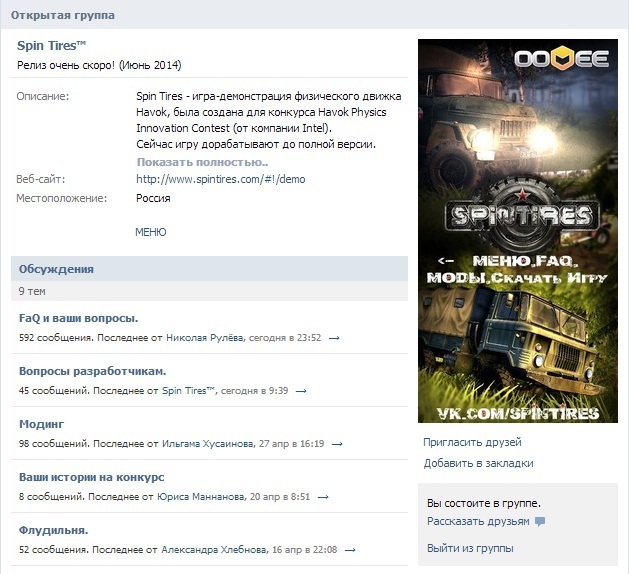Click timestamp 27 апр в 16:19
The width and height of the screenshot is (629, 574).
[x=291, y=444]
